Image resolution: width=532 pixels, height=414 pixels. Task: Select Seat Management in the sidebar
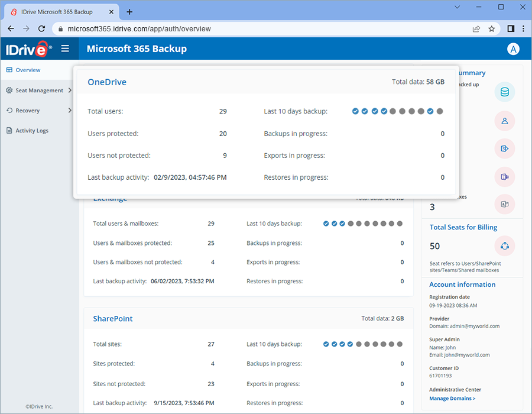pos(40,90)
